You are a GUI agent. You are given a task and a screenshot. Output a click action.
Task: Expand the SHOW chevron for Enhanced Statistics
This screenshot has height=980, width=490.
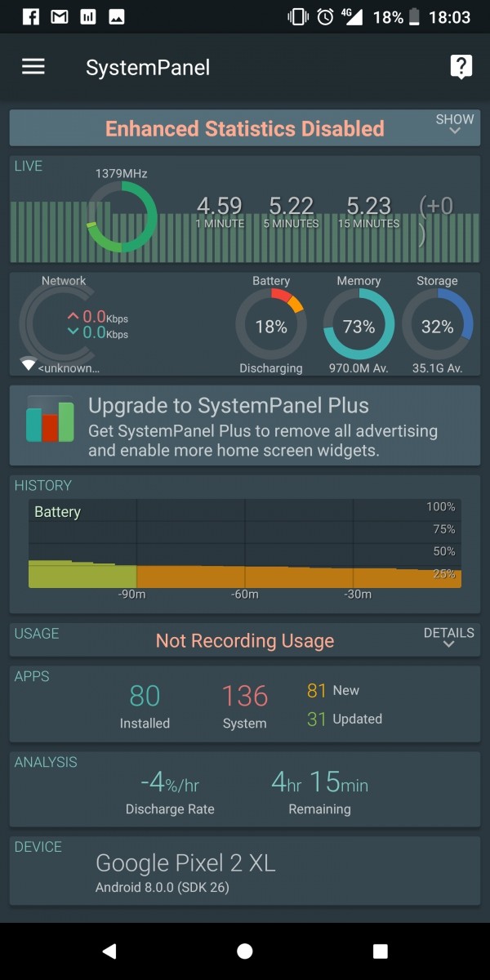point(455,125)
